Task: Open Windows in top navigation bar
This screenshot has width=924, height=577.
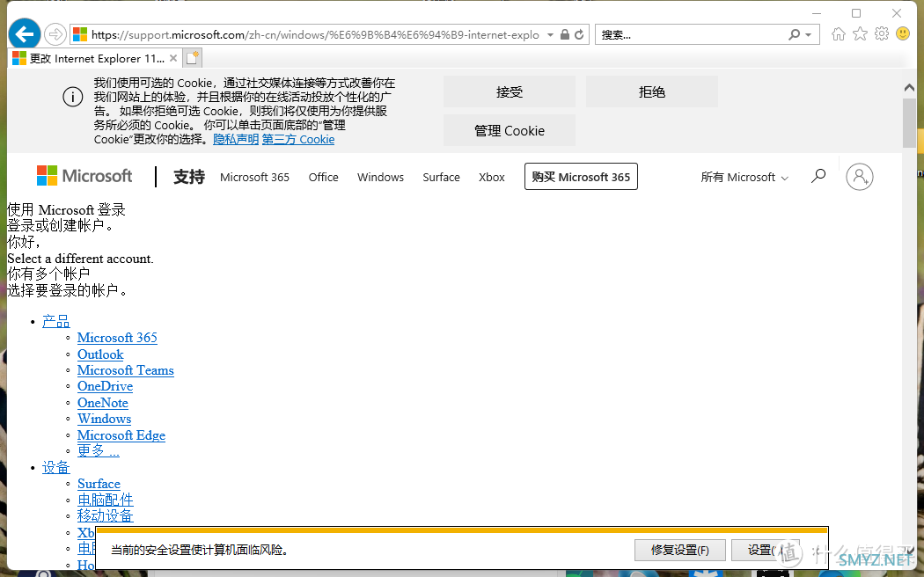Action: 381,177
